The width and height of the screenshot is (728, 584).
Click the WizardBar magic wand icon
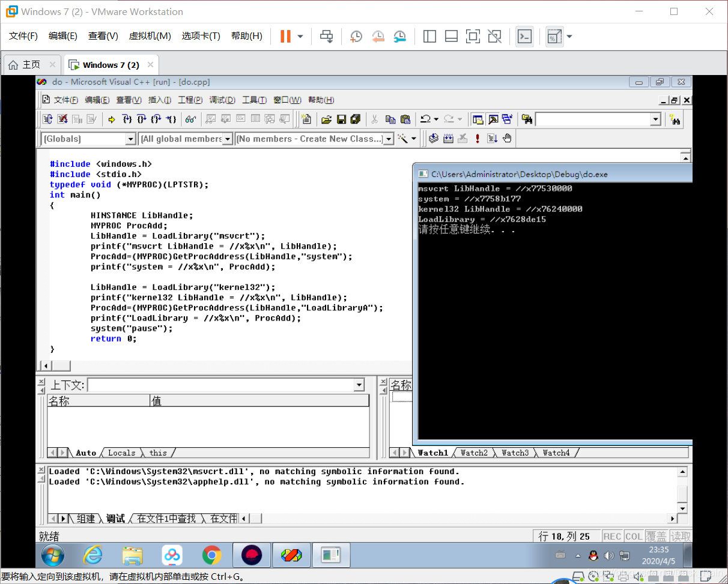point(402,139)
